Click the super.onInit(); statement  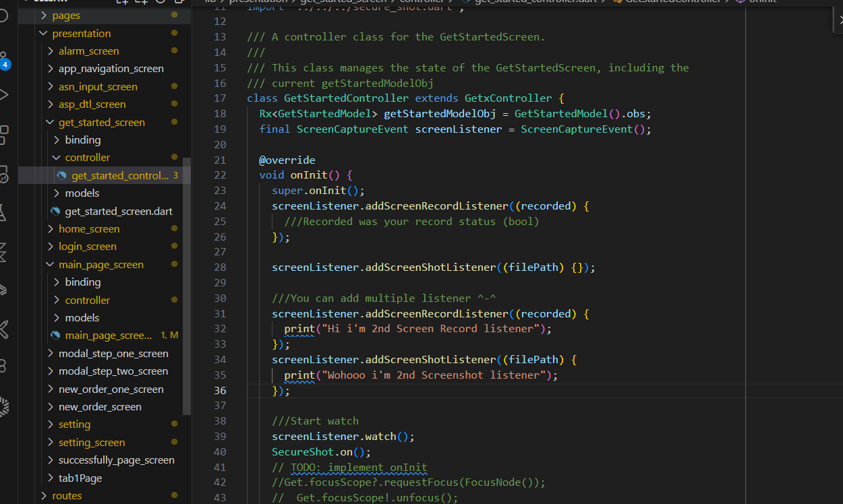[x=318, y=190]
